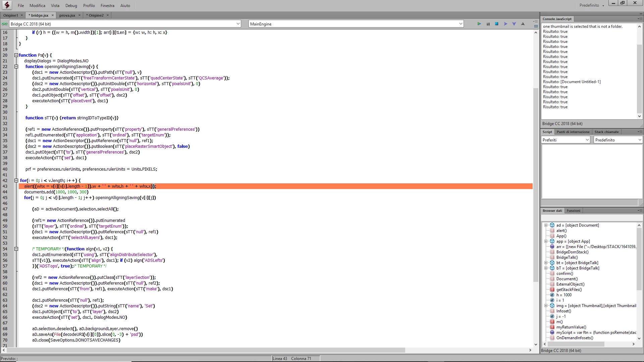Click the Step Over debug arrow
644x362 pixels.
505,24
